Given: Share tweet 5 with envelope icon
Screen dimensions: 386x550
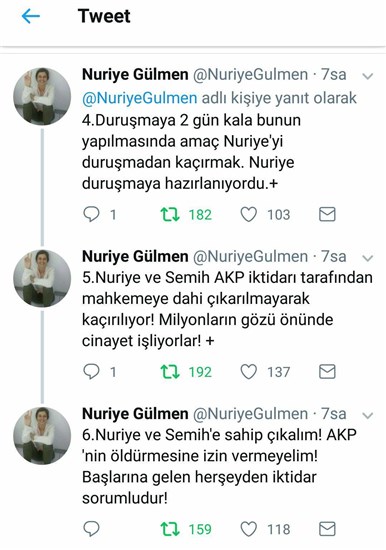Looking at the screenshot, I should [x=327, y=372].
